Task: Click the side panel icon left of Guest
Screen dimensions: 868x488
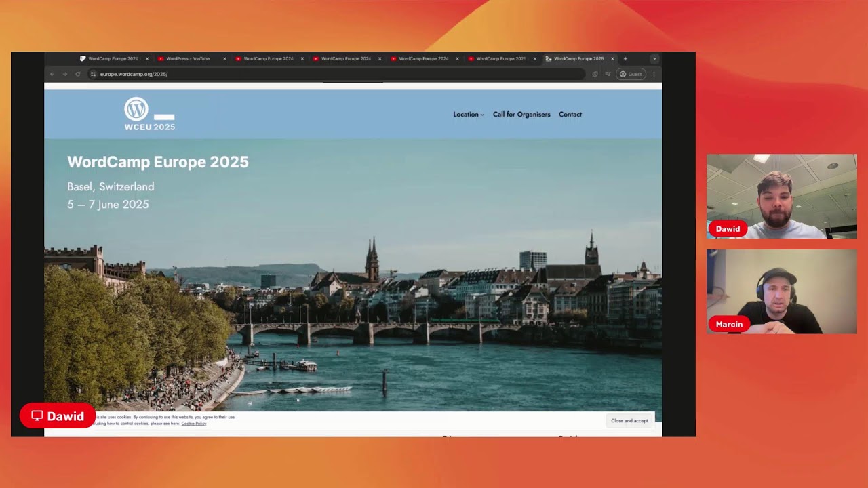Action: [595, 74]
